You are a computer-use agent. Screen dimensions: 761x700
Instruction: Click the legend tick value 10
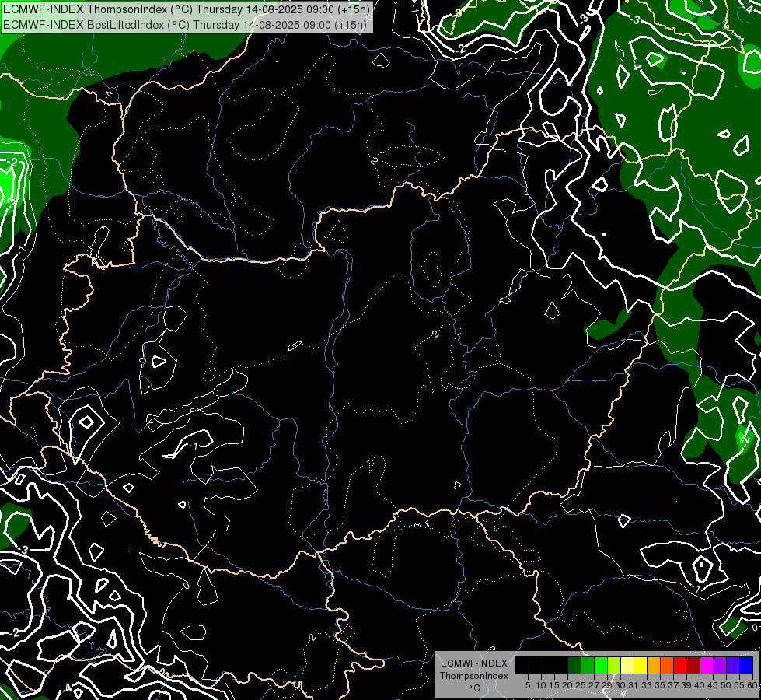(541, 685)
